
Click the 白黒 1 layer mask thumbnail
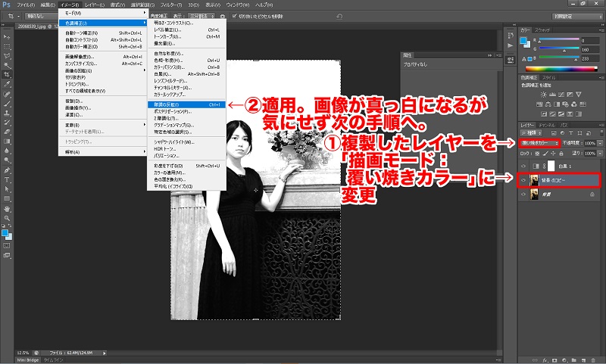tap(551, 166)
